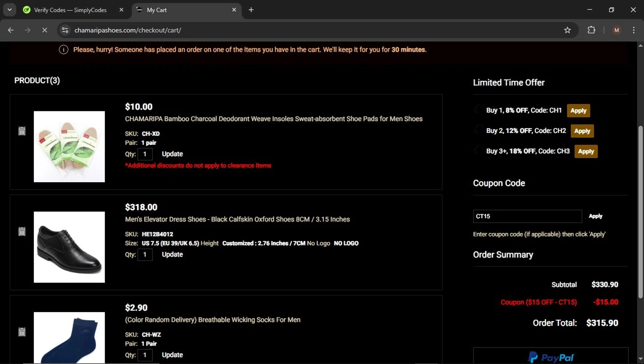Open the browser extensions puzzle icon

click(591, 30)
